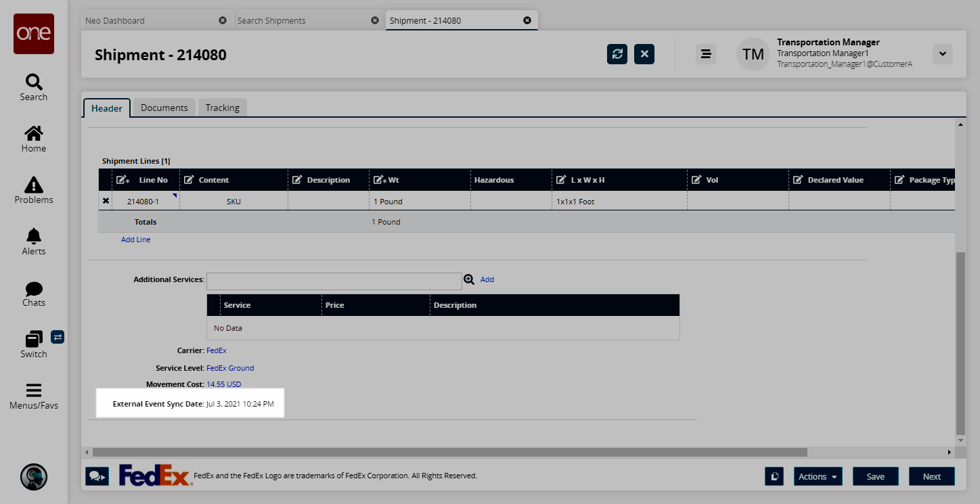Click the horizontal scrollbar thumb
Image resolution: width=980 pixels, height=504 pixels.
click(x=449, y=452)
